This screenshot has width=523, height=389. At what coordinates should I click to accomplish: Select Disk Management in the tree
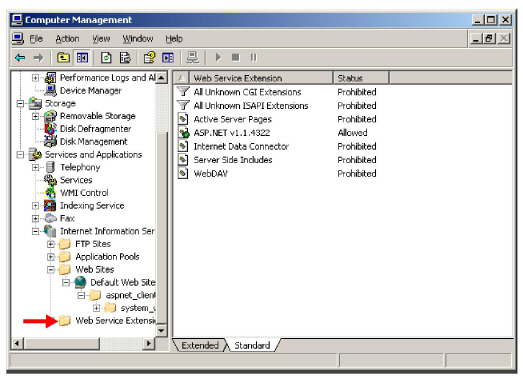click(x=94, y=142)
